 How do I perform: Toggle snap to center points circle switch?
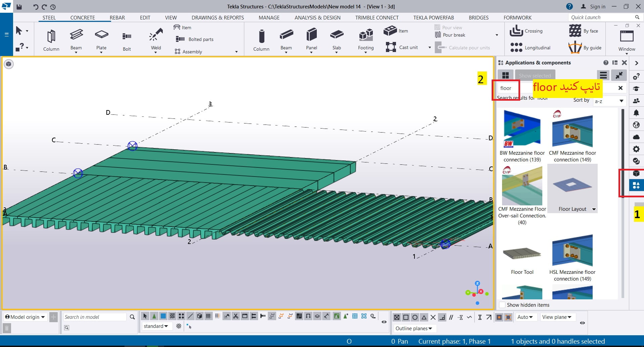(x=415, y=317)
